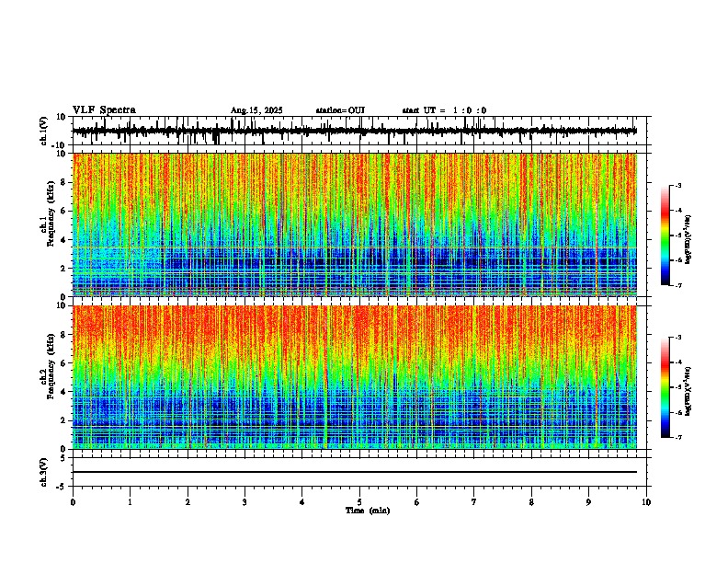The width and height of the screenshot is (728, 563).
Task: Click the ch.3(V) axis label
Action: (44, 472)
